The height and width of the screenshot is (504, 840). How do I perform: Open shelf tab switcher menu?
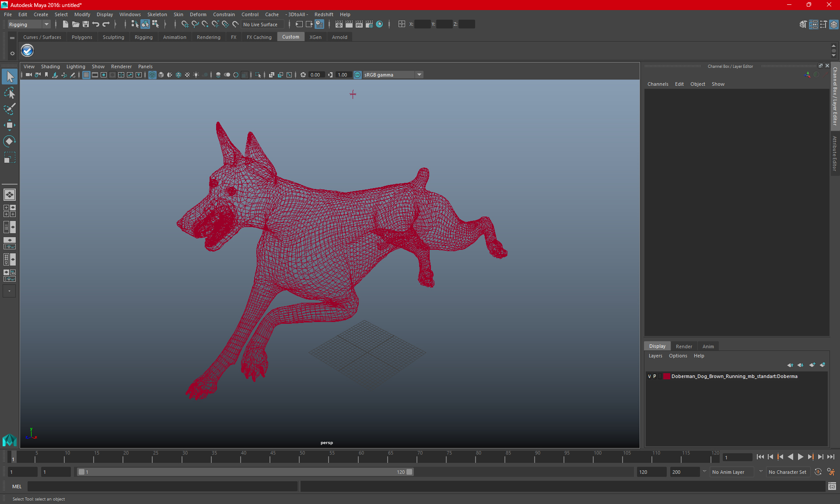click(x=12, y=38)
